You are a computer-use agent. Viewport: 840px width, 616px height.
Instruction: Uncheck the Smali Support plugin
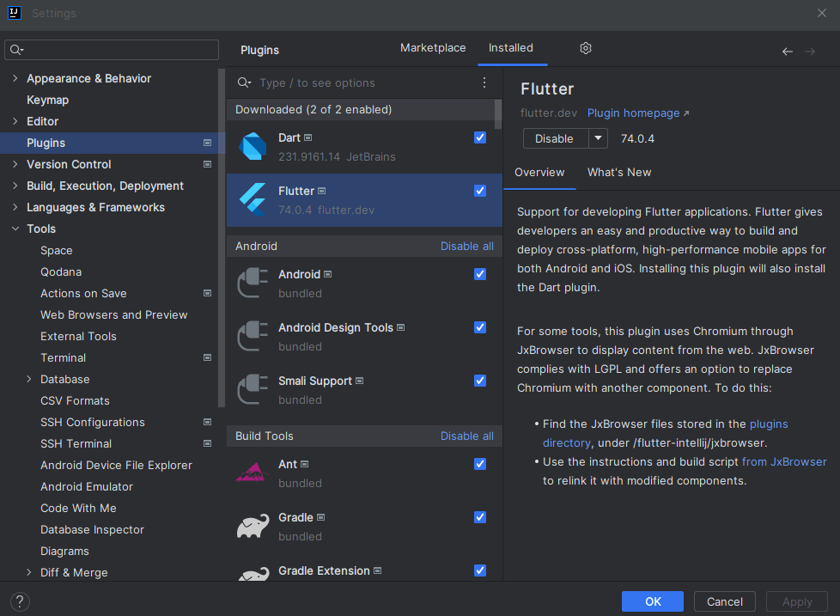point(479,381)
